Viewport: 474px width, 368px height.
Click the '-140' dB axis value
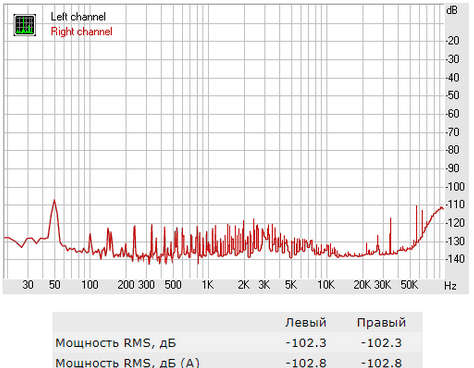455,258
